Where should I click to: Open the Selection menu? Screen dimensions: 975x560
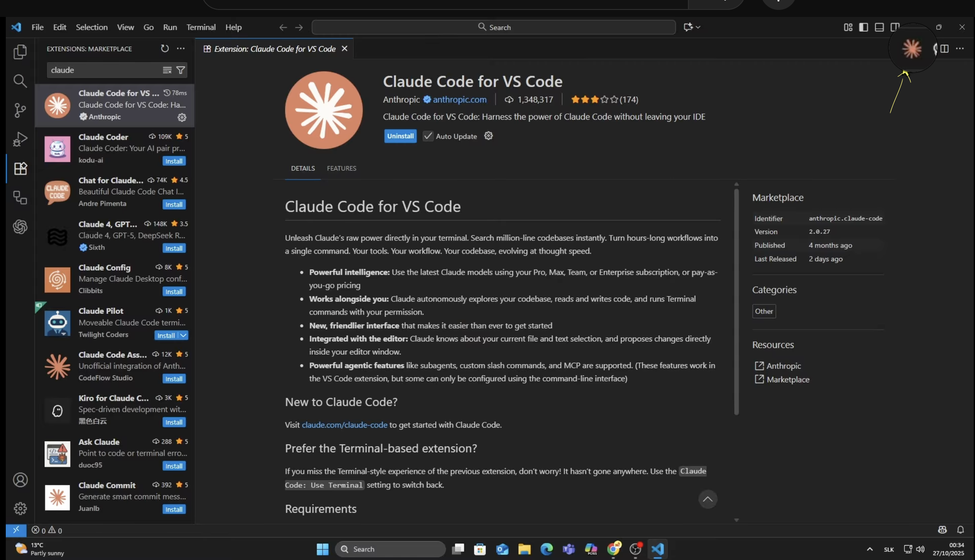coord(92,27)
